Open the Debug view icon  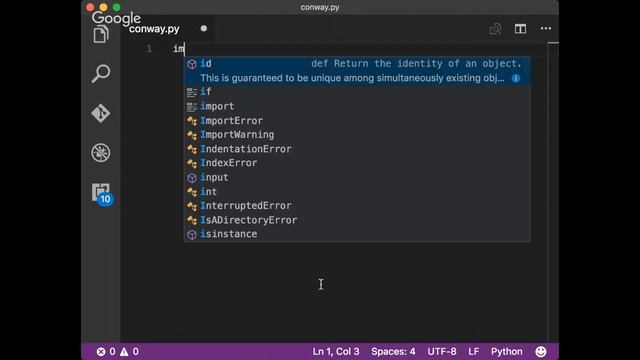pyautogui.click(x=100, y=153)
